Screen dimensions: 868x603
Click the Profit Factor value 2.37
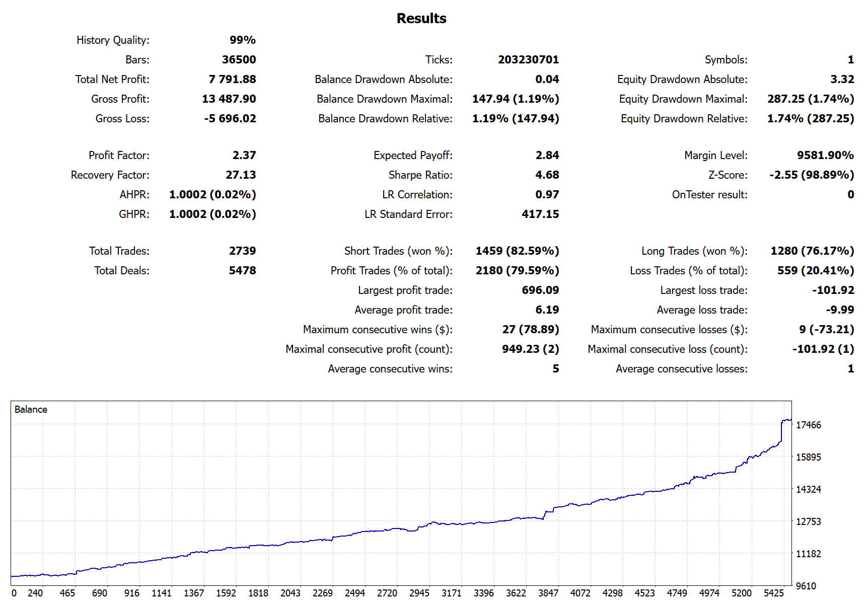(x=244, y=155)
